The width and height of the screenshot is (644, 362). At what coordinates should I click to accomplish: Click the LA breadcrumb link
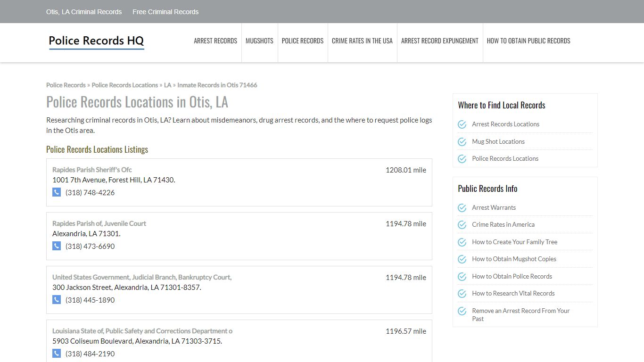point(168,85)
